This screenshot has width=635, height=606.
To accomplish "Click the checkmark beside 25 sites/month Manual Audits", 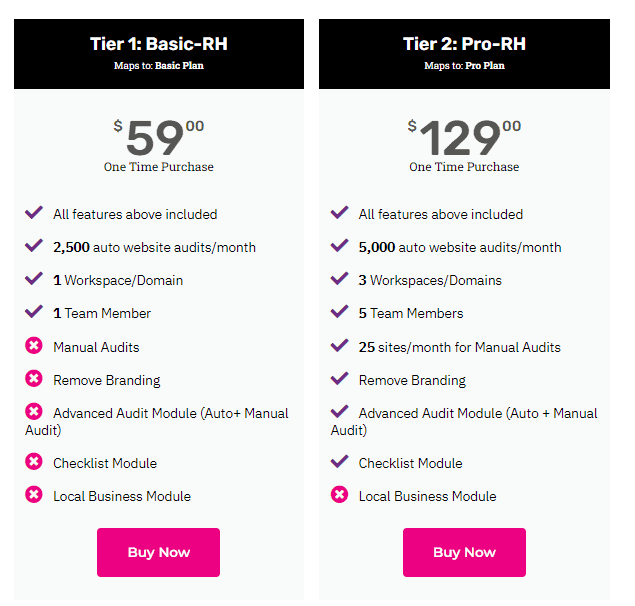I will (x=340, y=346).
